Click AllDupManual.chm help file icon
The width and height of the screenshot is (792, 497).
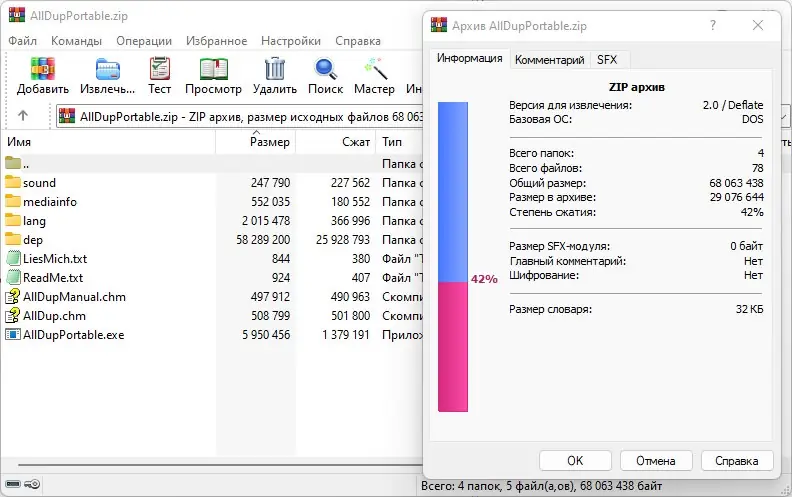13,296
